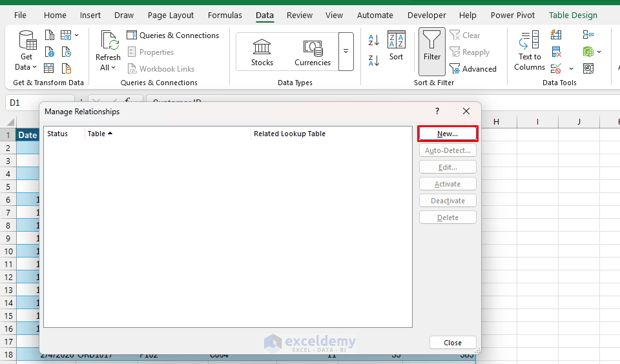Switch to the Developer tab
This screenshot has height=364, width=620.
pyautogui.click(x=427, y=15)
